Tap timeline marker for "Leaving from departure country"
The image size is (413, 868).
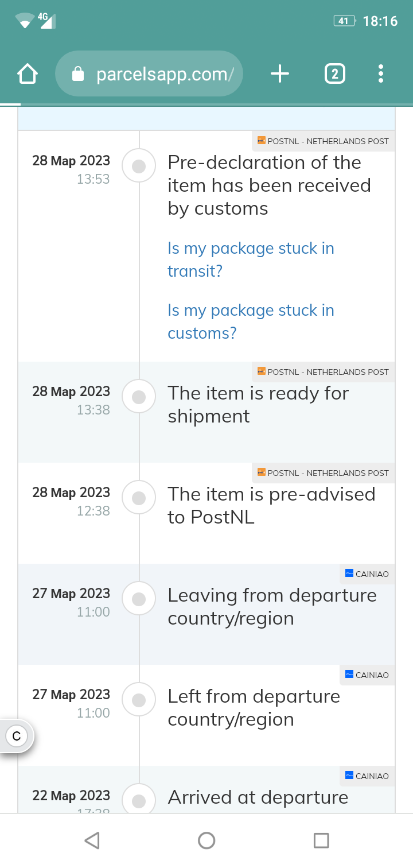pyautogui.click(x=139, y=599)
